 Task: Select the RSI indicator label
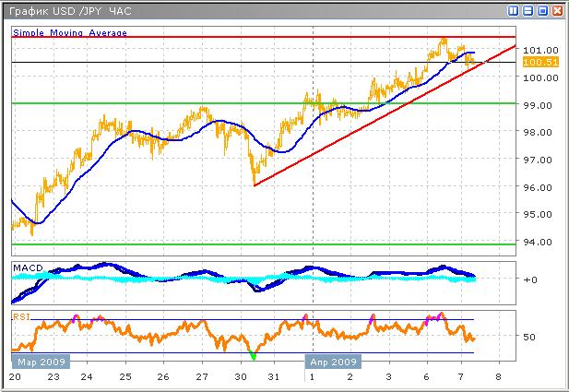click(20, 315)
